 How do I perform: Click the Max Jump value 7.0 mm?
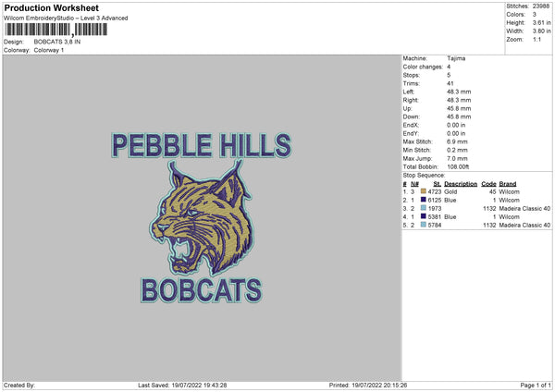[457, 158]
